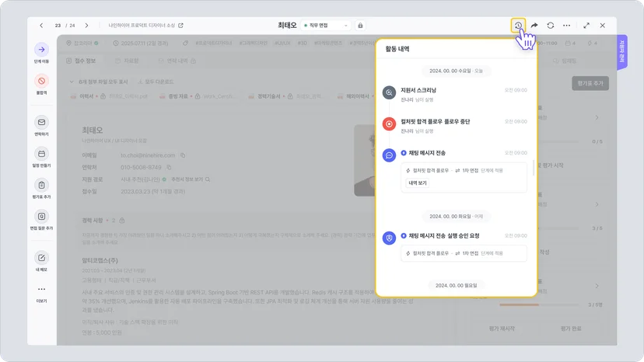644x362 pixels.
Task: Click the 2024. 00. 00 수요일 · 오늘 date label
Action: pyautogui.click(x=456, y=71)
